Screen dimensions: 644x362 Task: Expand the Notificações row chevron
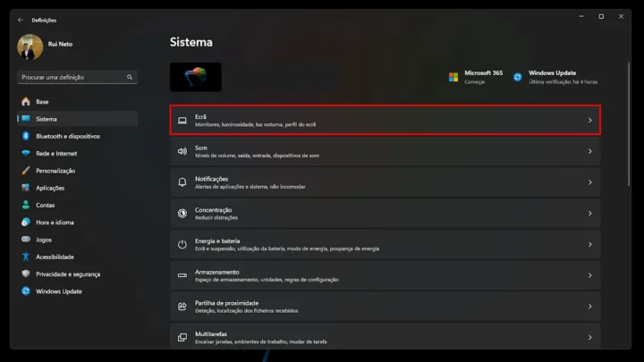[589, 182]
